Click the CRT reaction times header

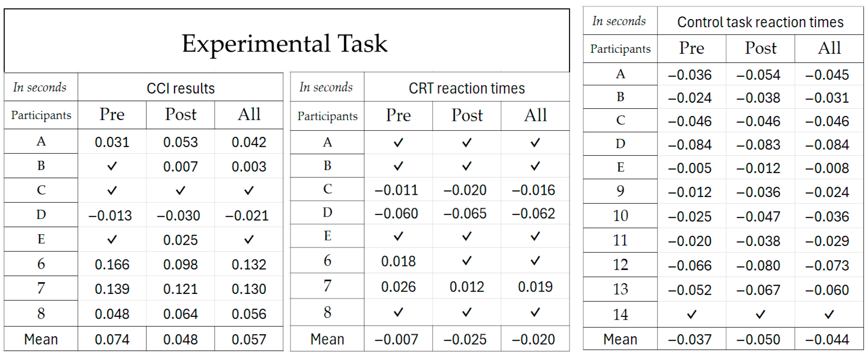(x=467, y=88)
